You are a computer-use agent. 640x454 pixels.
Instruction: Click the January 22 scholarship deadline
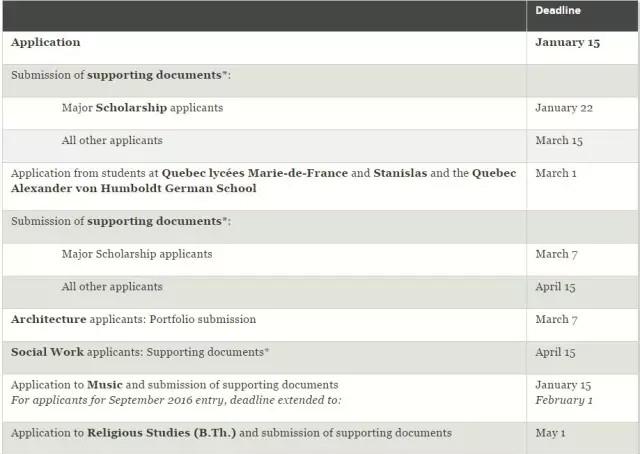[564, 108]
